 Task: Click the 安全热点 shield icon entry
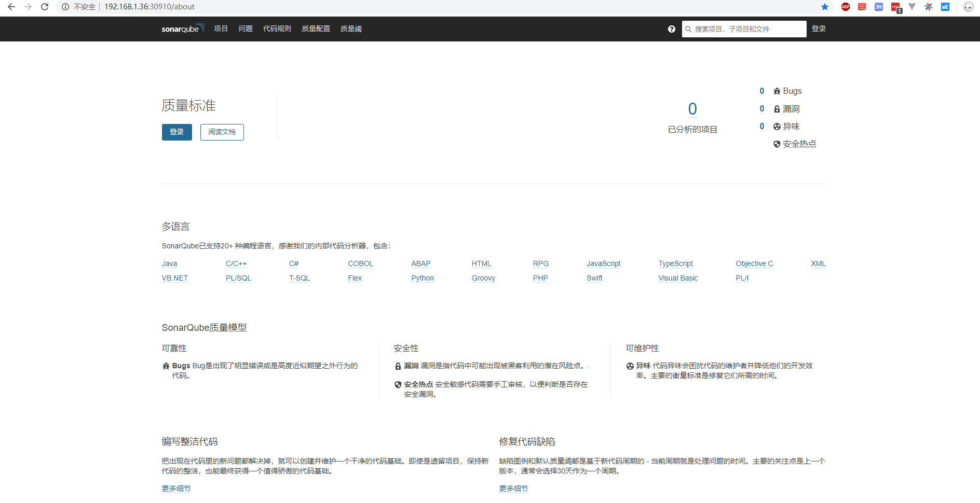click(795, 144)
